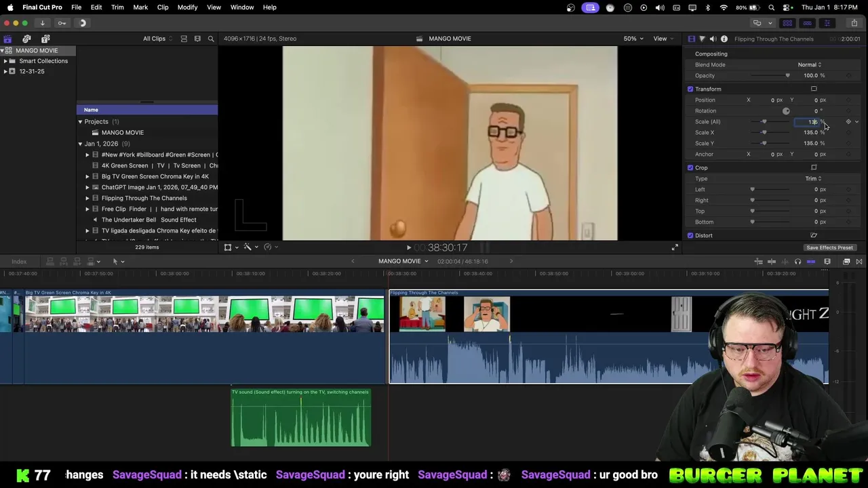Open the Trim menu
The height and width of the screenshot is (488, 868).
click(117, 7)
